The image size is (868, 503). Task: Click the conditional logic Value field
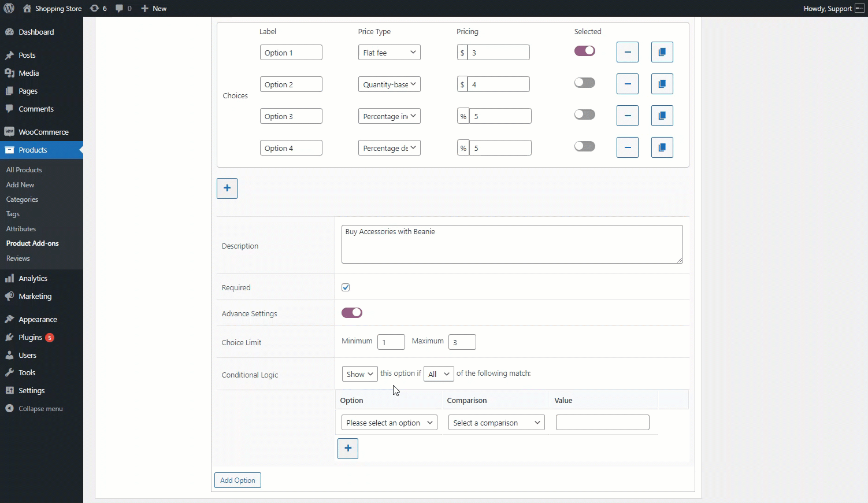603,423
